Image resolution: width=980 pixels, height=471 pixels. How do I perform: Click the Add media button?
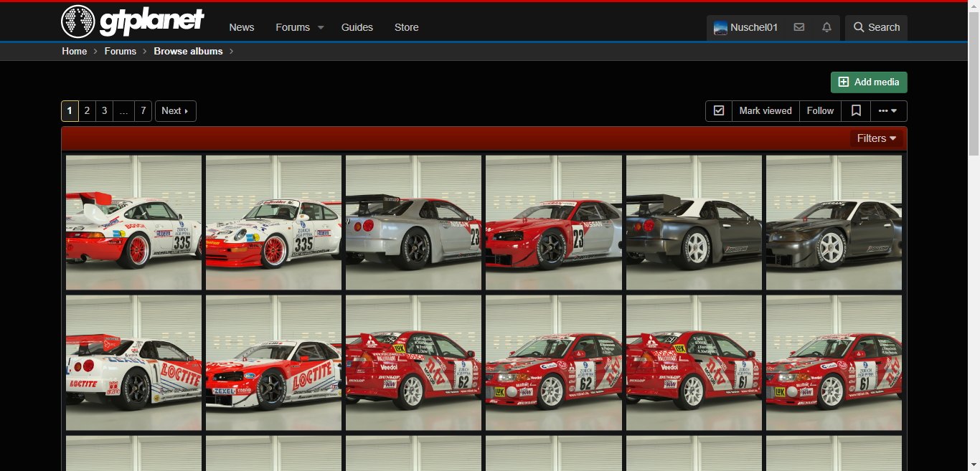tap(869, 82)
